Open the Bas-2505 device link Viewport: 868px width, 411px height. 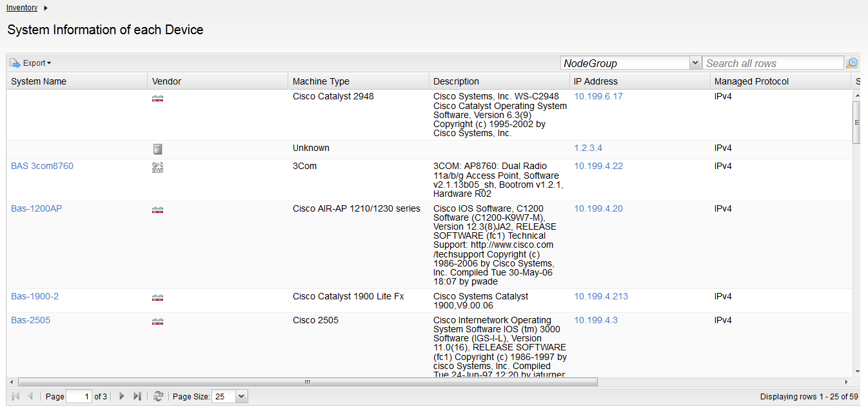[30, 320]
